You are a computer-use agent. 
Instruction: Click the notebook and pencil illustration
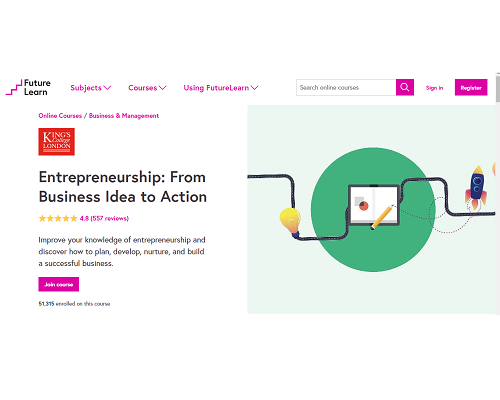pos(373,206)
